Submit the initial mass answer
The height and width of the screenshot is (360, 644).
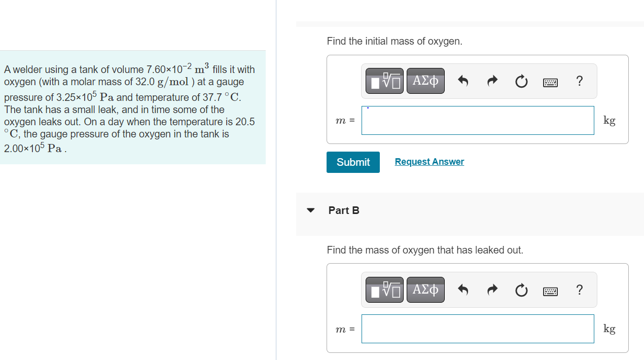pos(353,162)
